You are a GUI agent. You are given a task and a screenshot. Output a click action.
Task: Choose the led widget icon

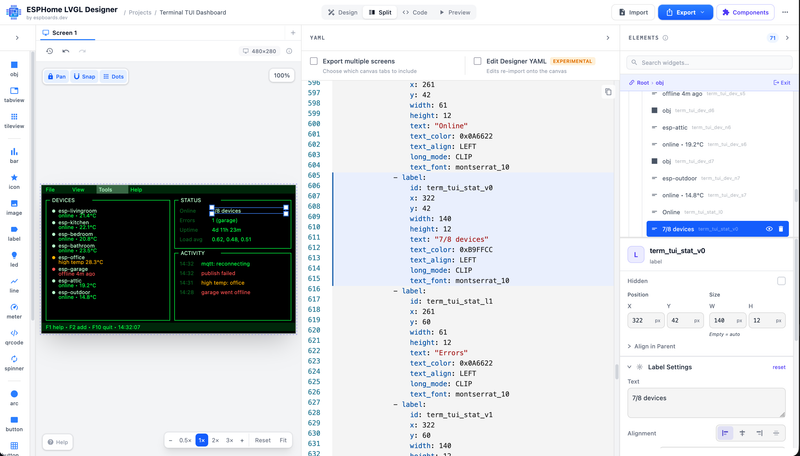[x=14, y=259]
